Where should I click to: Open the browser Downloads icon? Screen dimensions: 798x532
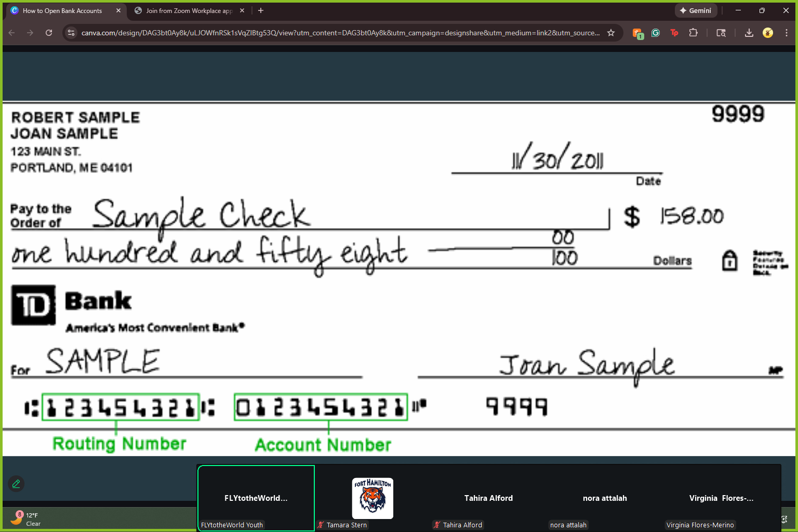click(749, 33)
